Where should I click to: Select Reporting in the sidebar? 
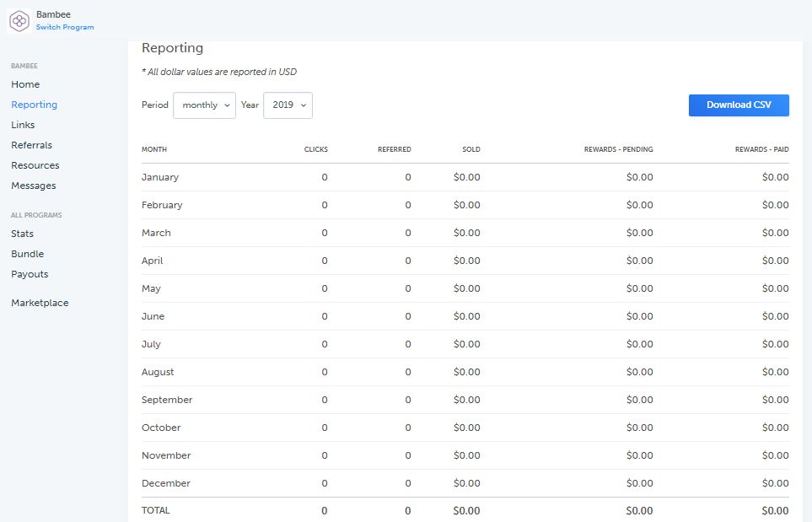[34, 105]
